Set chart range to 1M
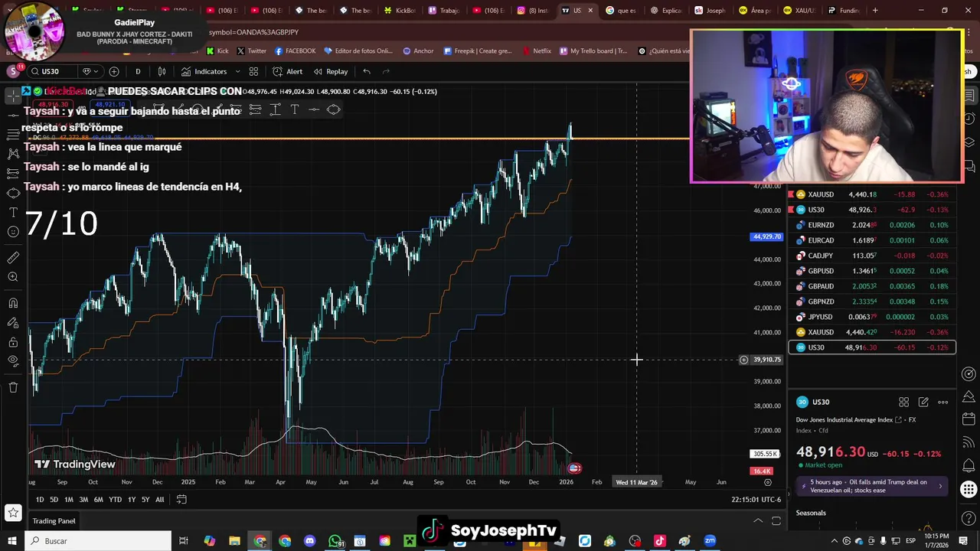Viewport: 980px width, 551px height. click(69, 500)
